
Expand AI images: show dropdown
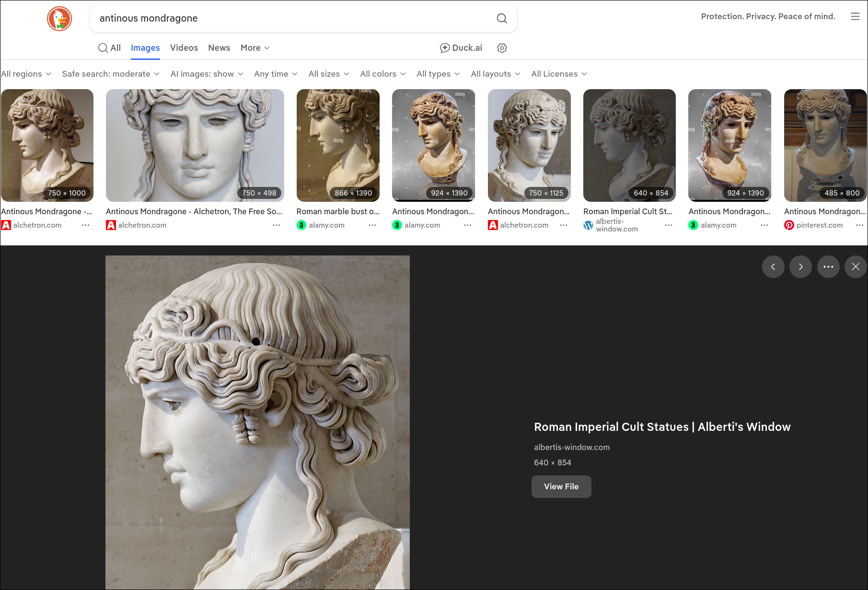pos(207,74)
